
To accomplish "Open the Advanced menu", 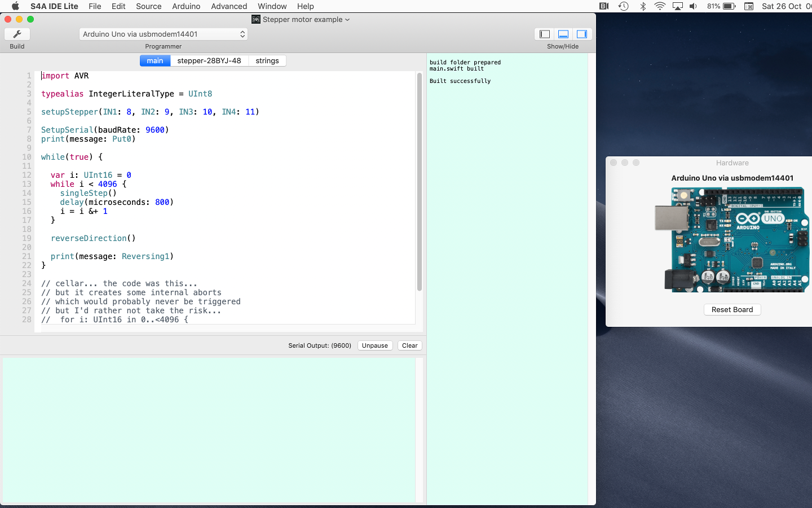I will pos(229,6).
